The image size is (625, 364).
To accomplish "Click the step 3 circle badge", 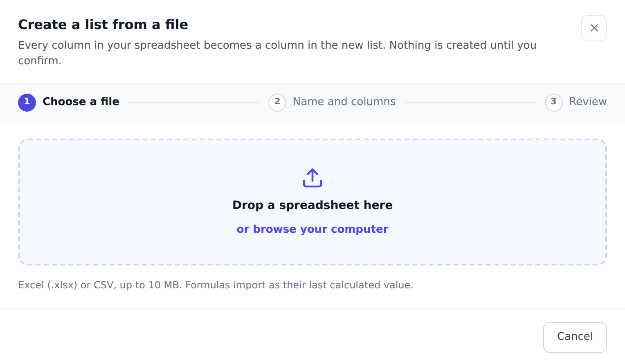I will point(553,102).
